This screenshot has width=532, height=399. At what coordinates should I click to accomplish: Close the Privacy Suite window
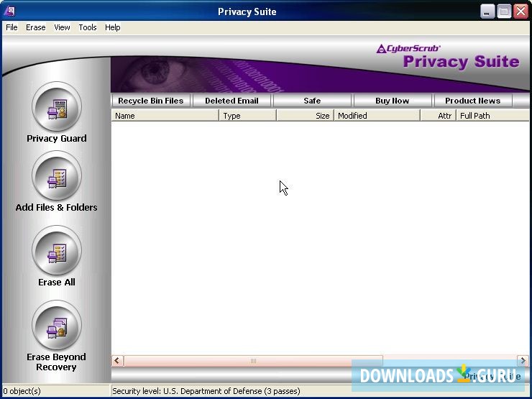tap(520, 12)
